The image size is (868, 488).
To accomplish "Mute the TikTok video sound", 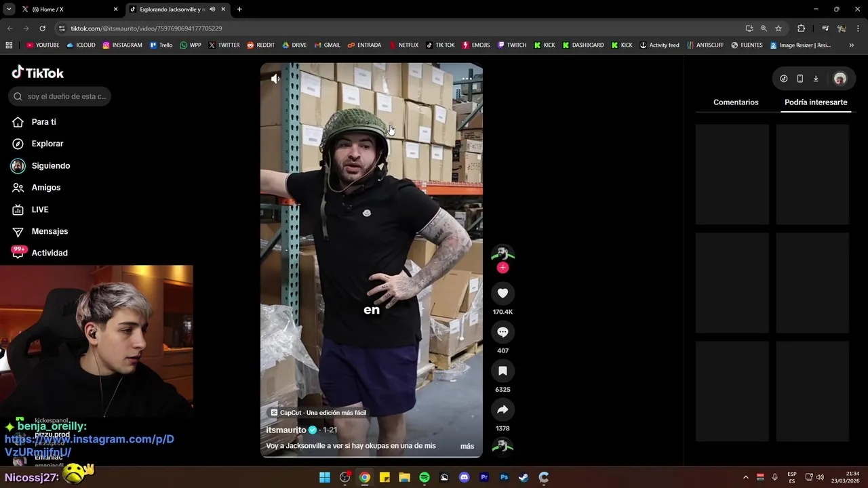I will (275, 79).
